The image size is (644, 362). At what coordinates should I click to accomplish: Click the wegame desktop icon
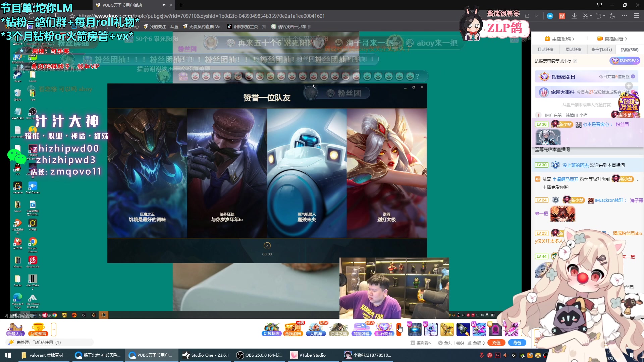pyautogui.click(x=17, y=188)
